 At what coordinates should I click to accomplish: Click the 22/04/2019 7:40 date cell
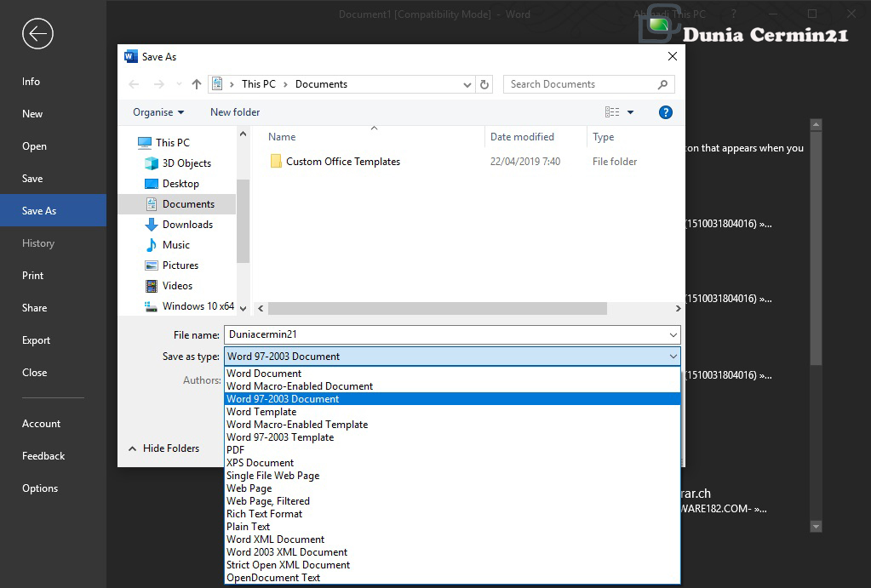[x=525, y=162]
